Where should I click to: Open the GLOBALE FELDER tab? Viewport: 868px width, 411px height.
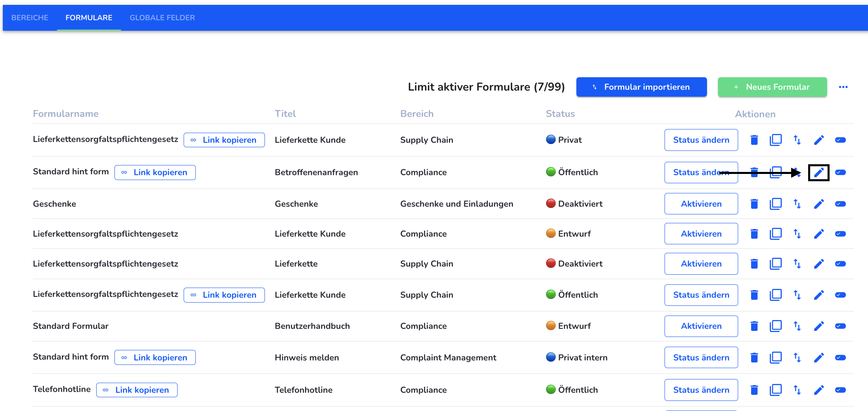pyautogui.click(x=162, y=18)
